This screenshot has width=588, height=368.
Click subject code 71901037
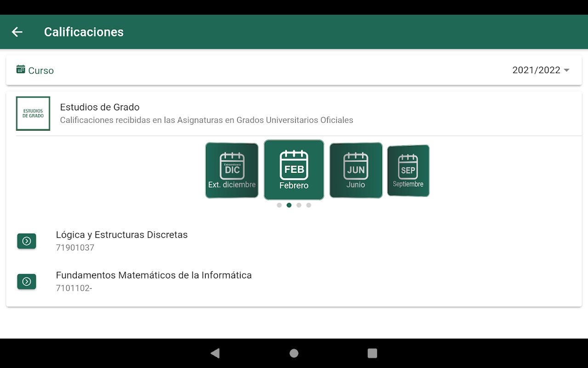click(x=75, y=247)
